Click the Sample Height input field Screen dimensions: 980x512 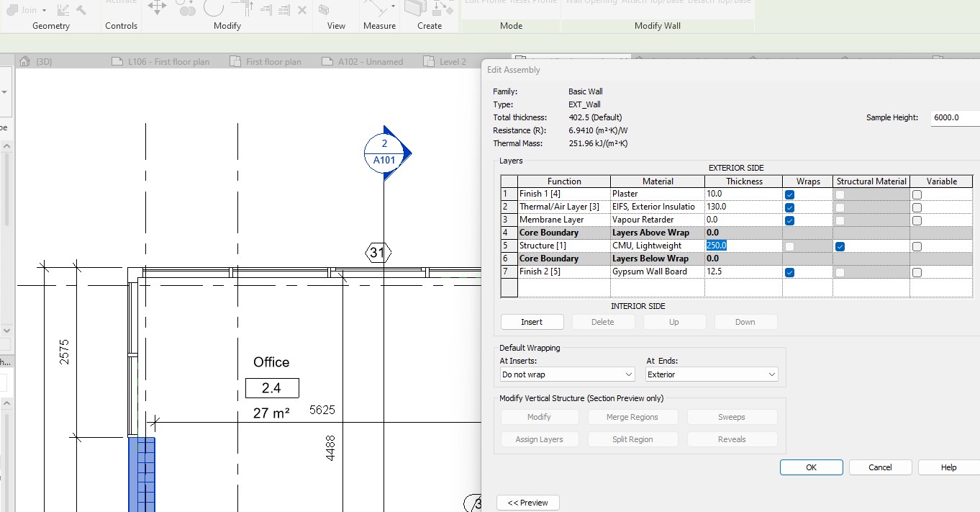956,117
